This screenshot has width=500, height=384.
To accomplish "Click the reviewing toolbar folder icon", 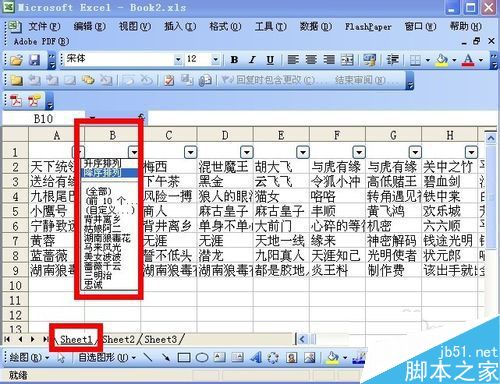I will tap(16, 80).
